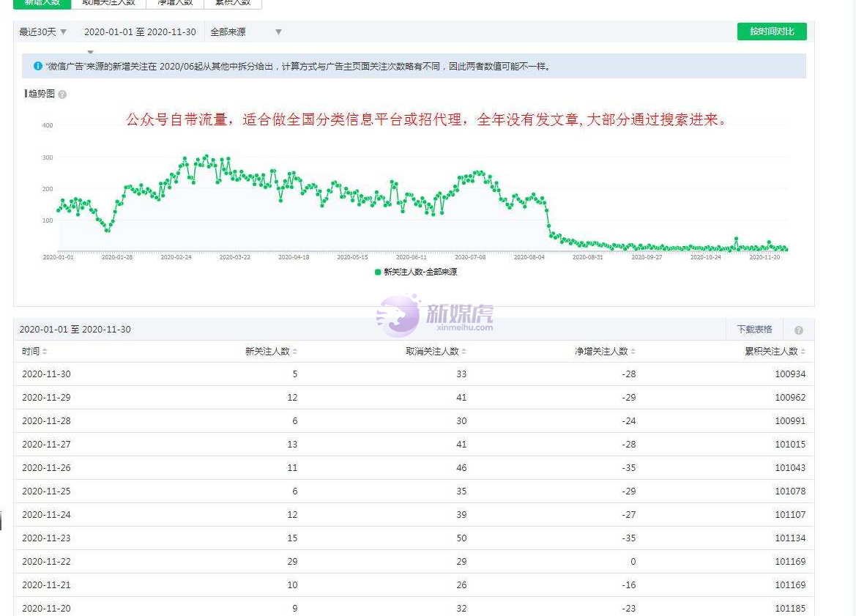Click net change value -16
This screenshot has width=856, height=616.
tap(628, 585)
